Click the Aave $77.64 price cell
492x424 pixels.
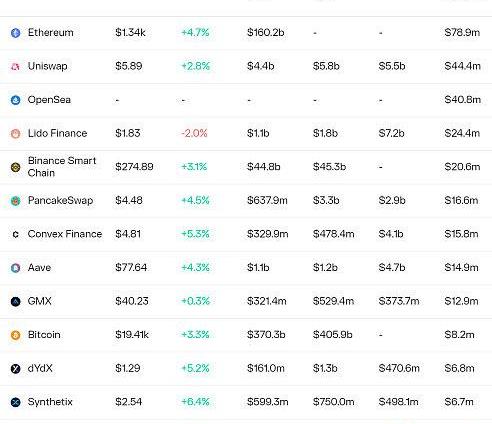tap(131, 267)
